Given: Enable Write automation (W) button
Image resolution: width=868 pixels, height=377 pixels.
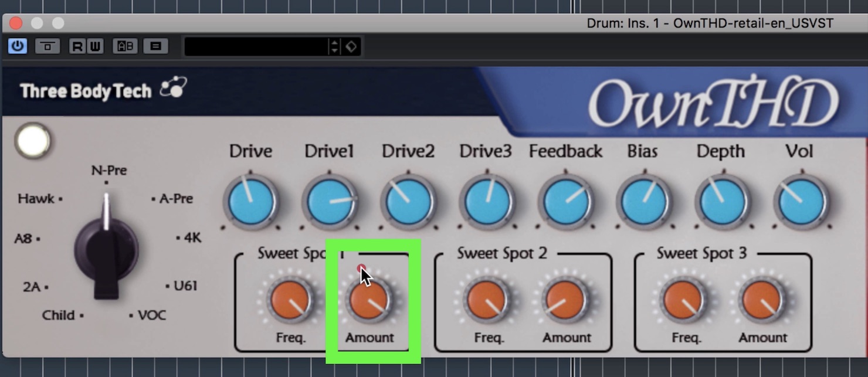Looking at the screenshot, I should pyautogui.click(x=94, y=46).
